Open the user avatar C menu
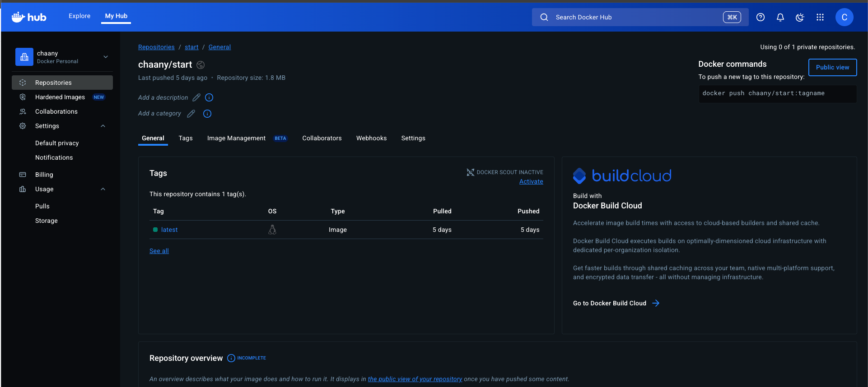 pos(844,17)
